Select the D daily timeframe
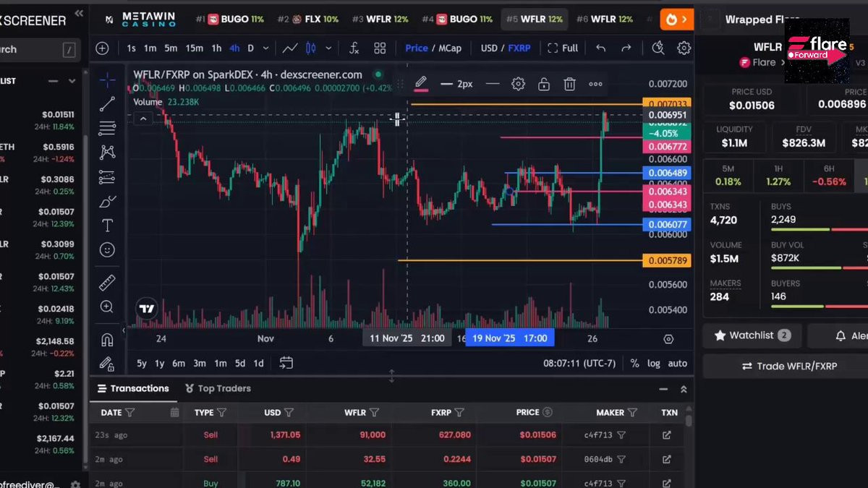Image resolution: width=868 pixels, height=488 pixels. point(251,48)
